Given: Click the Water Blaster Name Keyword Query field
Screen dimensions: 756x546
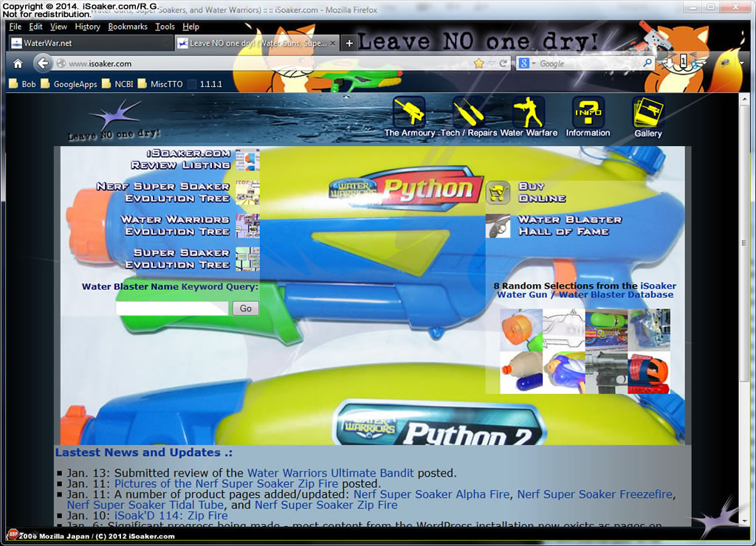Looking at the screenshot, I should [x=172, y=308].
